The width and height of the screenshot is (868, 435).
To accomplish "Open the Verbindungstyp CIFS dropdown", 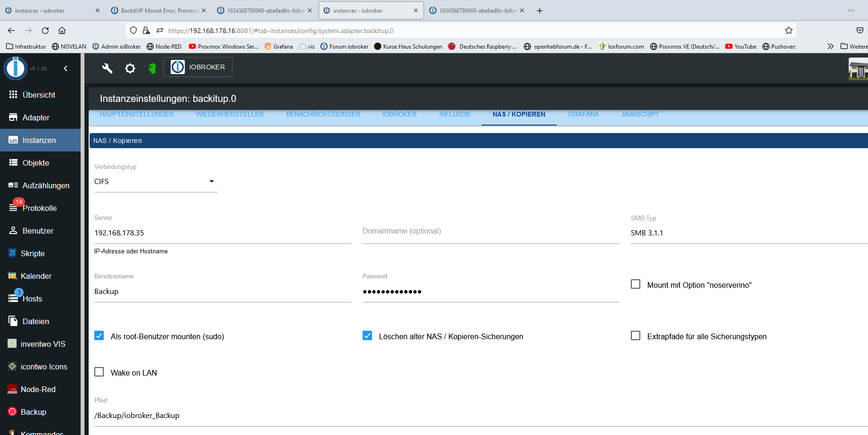I will click(156, 182).
